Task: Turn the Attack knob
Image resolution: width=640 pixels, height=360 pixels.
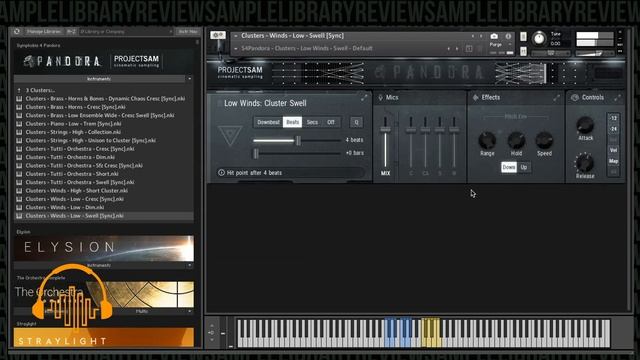Action: pyautogui.click(x=585, y=125)
